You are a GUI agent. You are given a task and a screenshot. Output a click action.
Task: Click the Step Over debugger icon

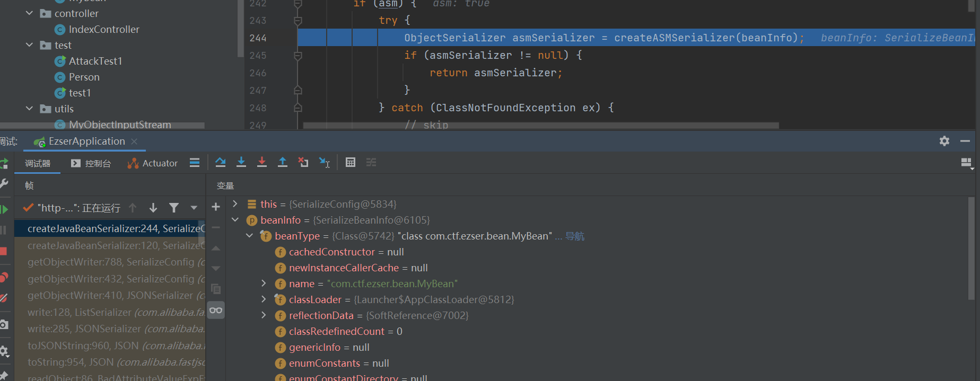[x=221, y=163]
